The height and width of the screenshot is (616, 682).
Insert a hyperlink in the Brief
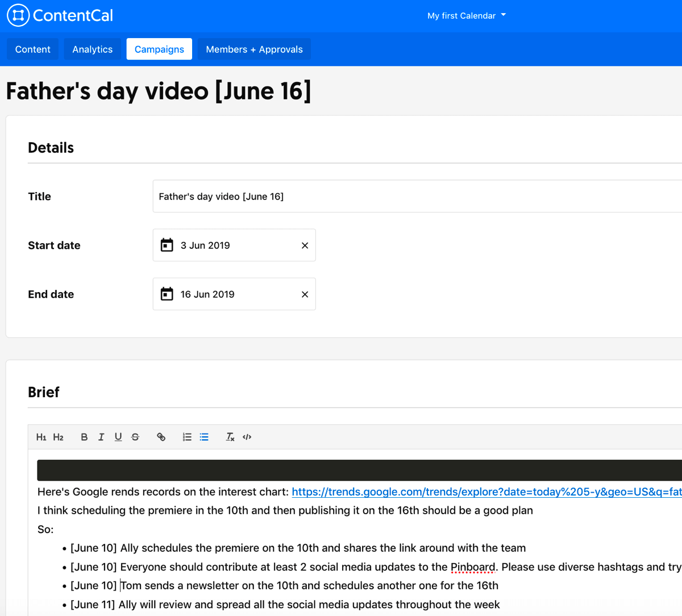pyautogui.click(x=161, y=436)
